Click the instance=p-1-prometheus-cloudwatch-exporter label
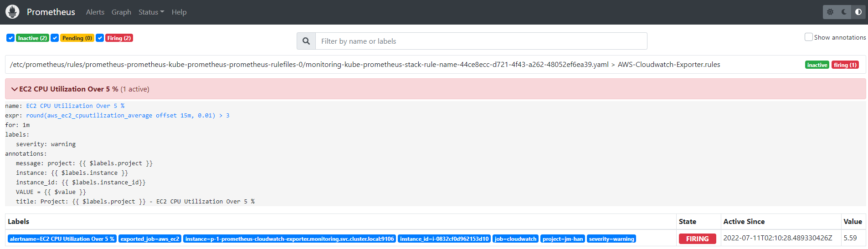The height and width of the screenshot is (249, 868). point(289,239)
